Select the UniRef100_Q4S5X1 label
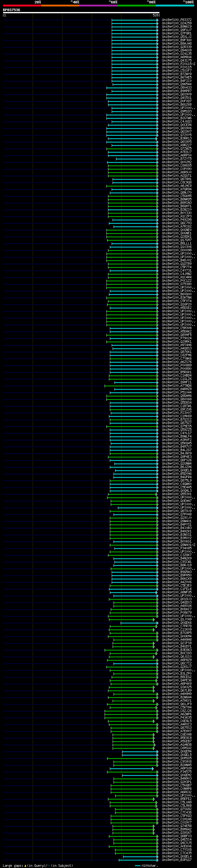This screenshot has width=197, height=868. tap(176, 98)
